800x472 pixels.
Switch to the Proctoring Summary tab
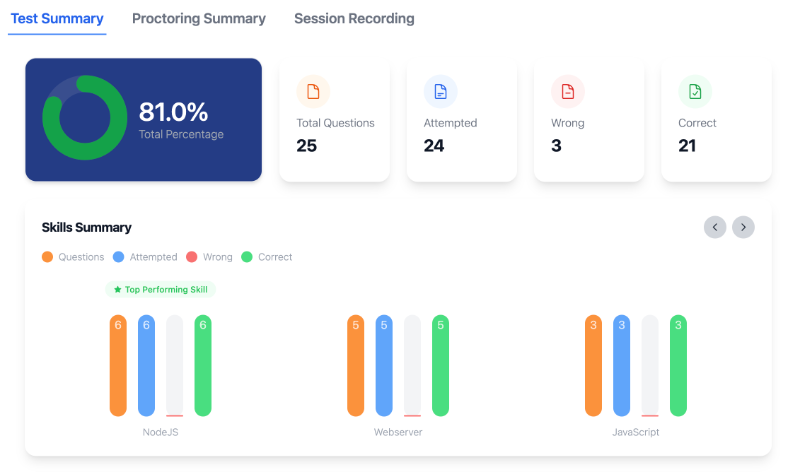[199, 19]
